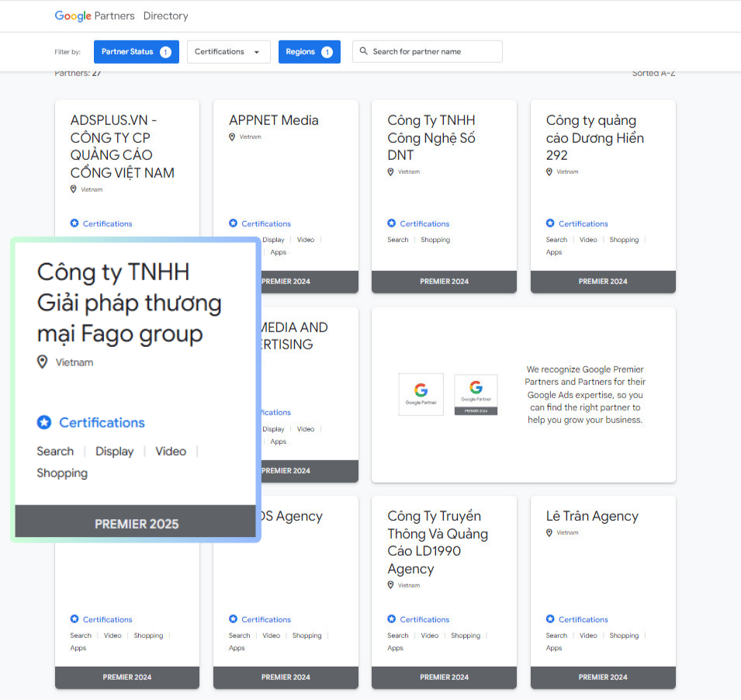Screen dimensions: 741x700
Task: Click Certifications star on Công Nghệ Số DNT card
Action: click(392, 223)
